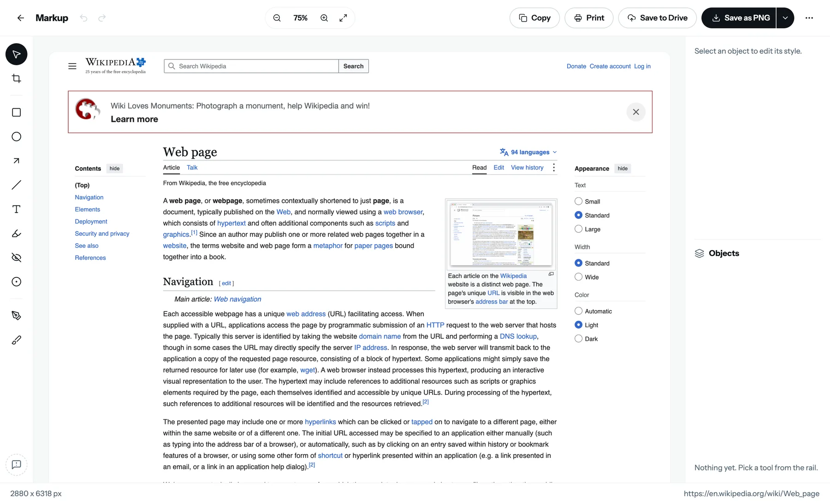Select the rectangle shape tool

pyautogui.click(x=17, y=112)
